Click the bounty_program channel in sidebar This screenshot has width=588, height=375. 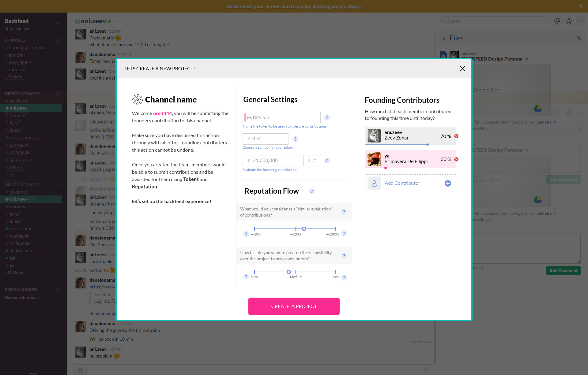[x=27, y=47]
